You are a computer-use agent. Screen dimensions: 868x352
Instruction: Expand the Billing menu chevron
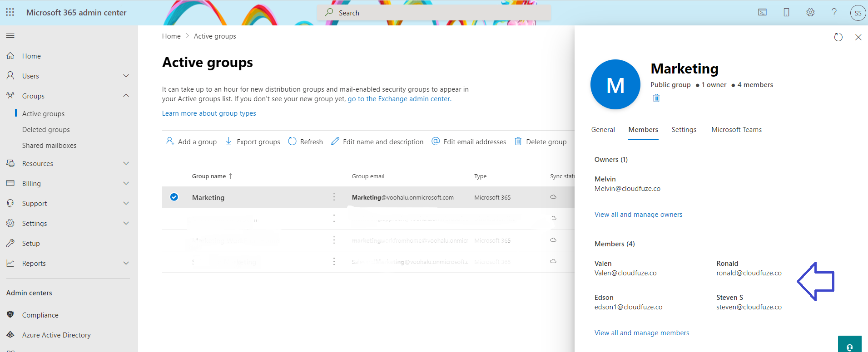[x=126, y=183]
